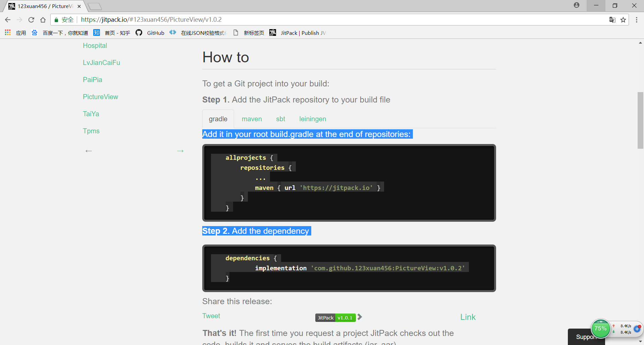The width and height of the screenshot is (644, 345).
Task: Click the arrow next to JitPack badge
Action: coord(360,317)
